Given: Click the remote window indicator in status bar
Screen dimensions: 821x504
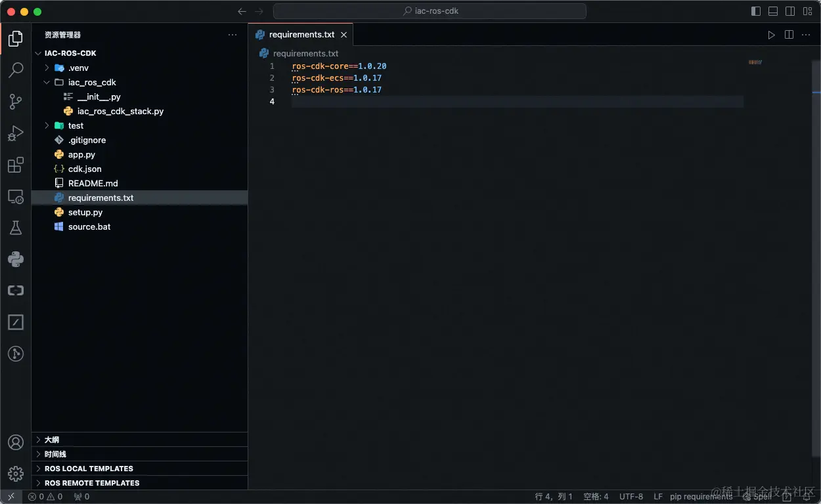Looking at the screenshot, I should [x=11, y=497].
